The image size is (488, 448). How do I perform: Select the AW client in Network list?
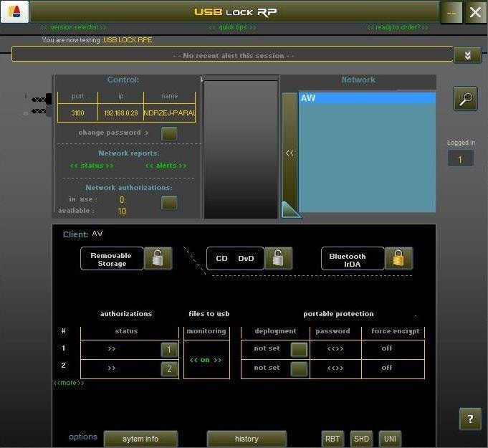[x=366, y=98]
